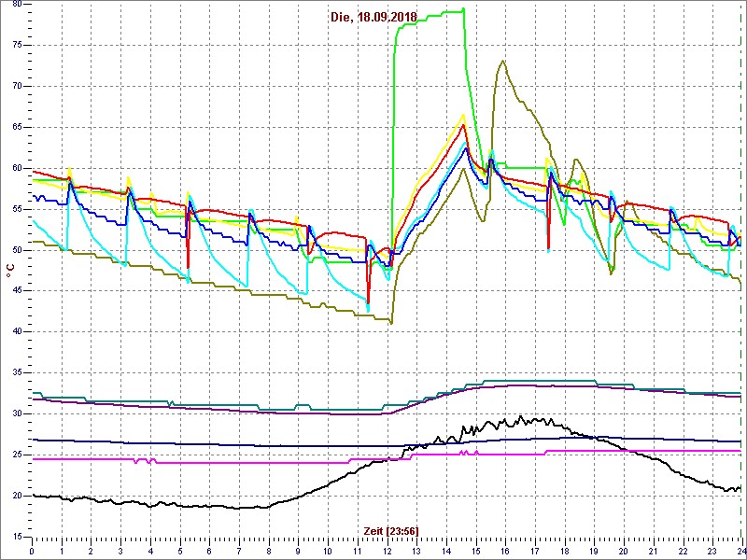Click hour 5 on the time axis
This screenshot has height=560, width=747.
click(179, 552)
